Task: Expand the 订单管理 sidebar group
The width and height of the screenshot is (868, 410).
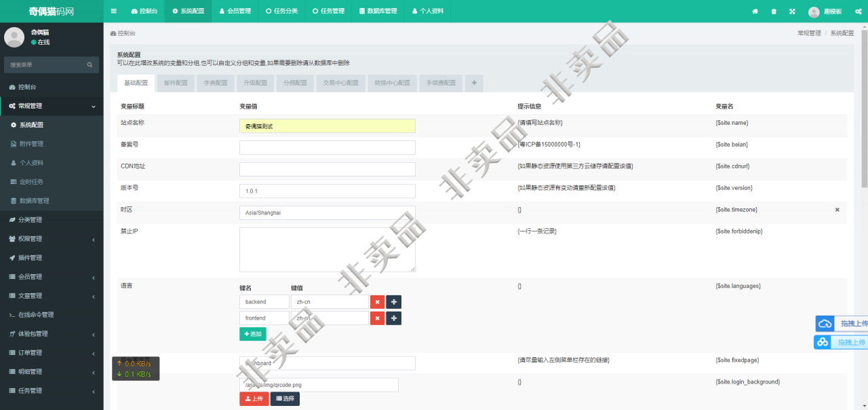Action: point(52,353)
